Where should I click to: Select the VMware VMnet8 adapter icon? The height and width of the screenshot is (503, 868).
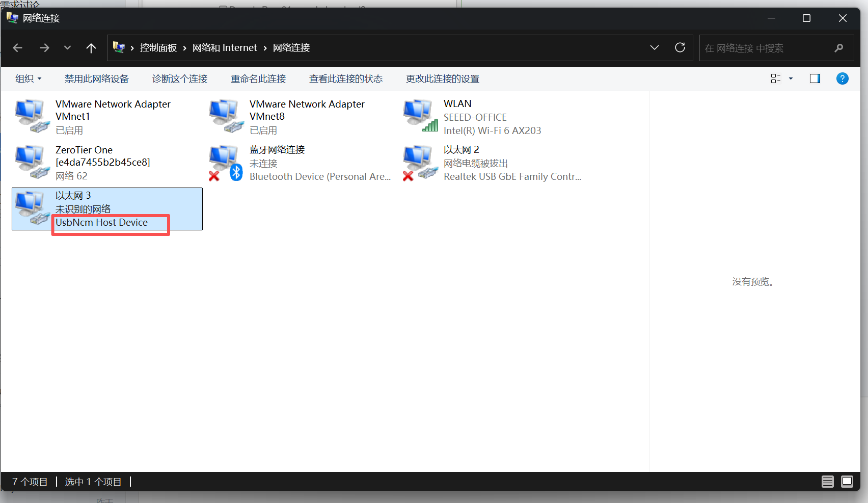(226, 116)
